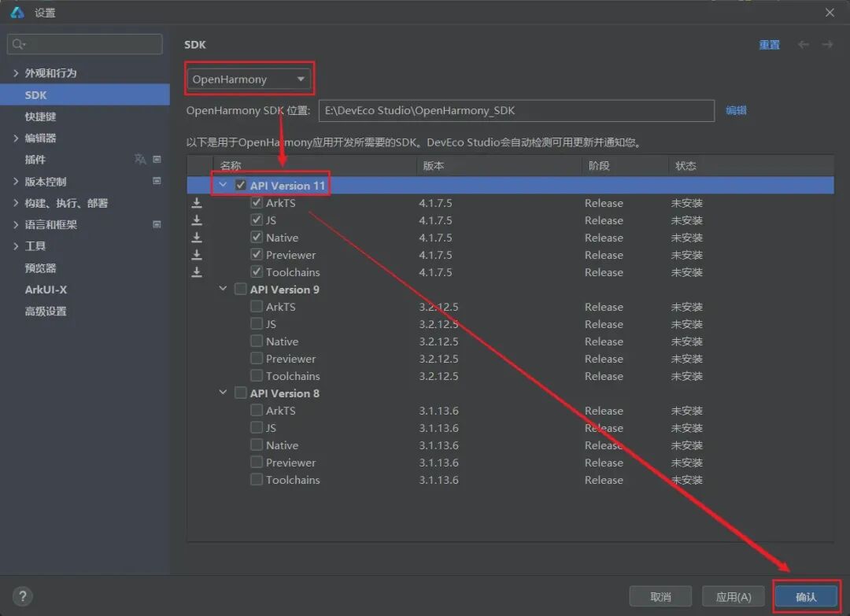850x616 pixels.
Task: Click the download icon beside Toolchains 4.1.7.5
Action: 197,272
